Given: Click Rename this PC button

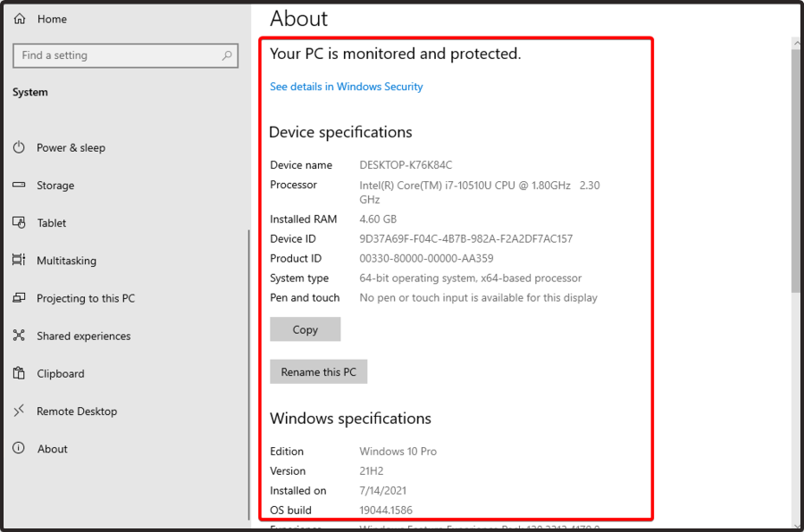Looking at the screenshot, I should tap(318, 371).
